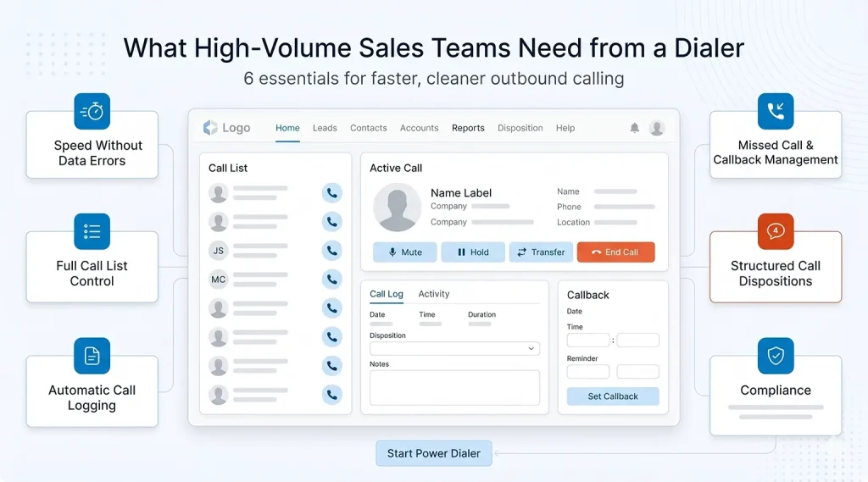Open the Help menu item

click(565, 128)
